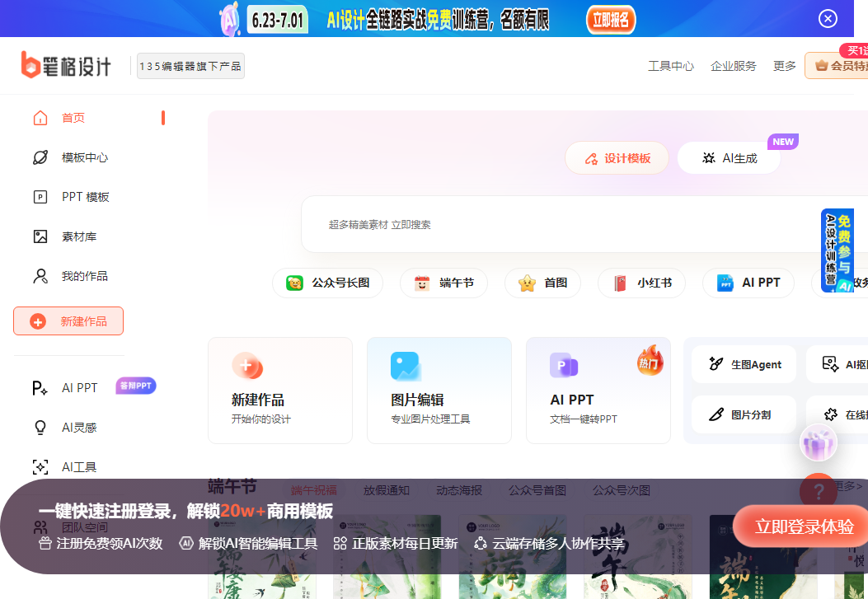868x599 pixels.
Task: Click the 答辩PPT badge
Action: [x=136, y=386]
